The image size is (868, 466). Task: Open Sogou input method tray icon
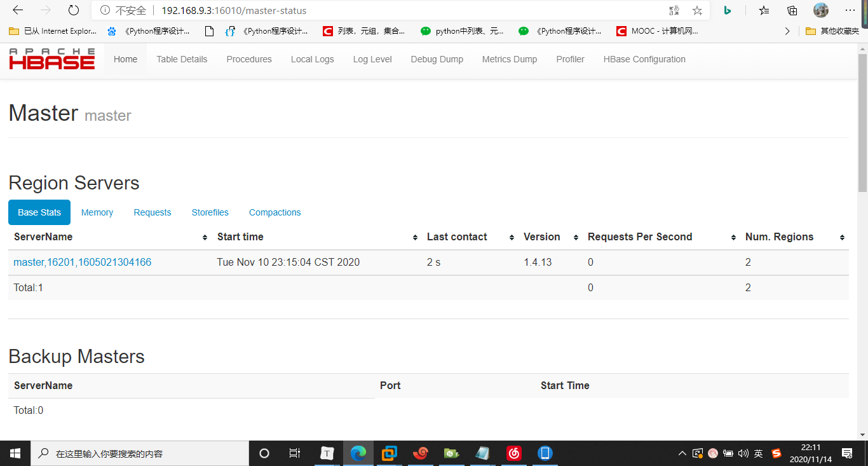pos(776,453)
